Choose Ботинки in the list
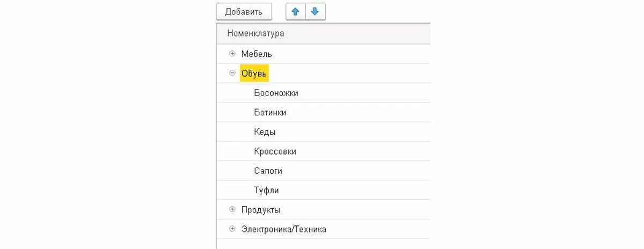The width and height of the screenshot is (644, 249). coord(270,113)
